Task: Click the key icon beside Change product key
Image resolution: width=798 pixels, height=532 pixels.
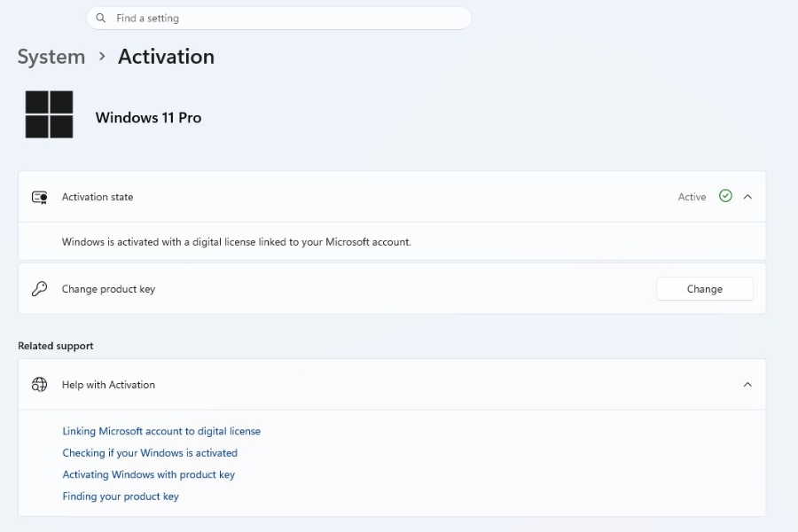Action: (39, 289)
